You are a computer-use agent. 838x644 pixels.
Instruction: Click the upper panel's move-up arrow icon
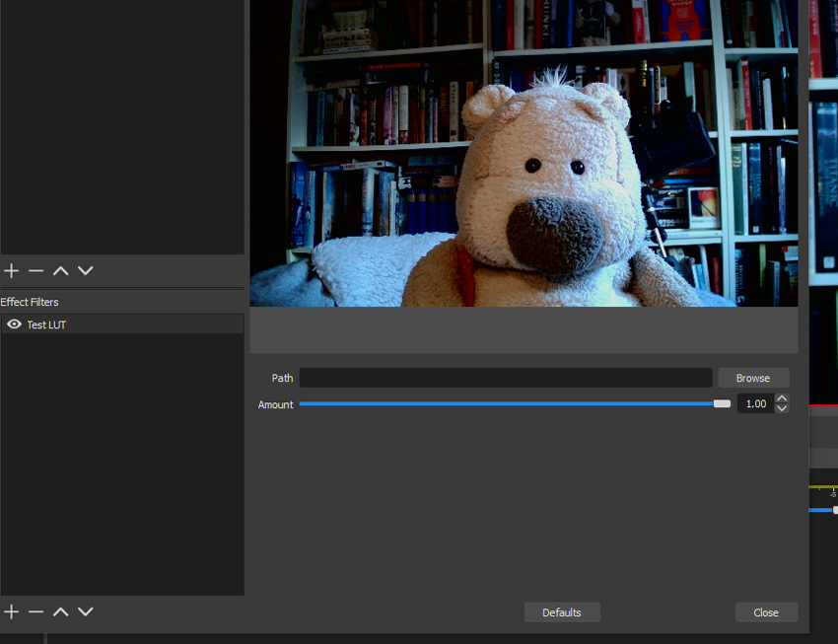click(60, 270)
